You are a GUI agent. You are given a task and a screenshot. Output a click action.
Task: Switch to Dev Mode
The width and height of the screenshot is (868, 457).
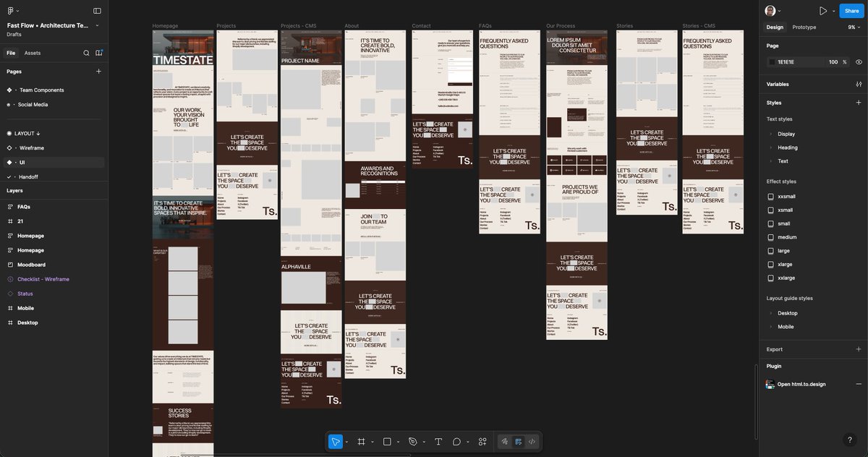pyautogui.click(x=531, y=441)
